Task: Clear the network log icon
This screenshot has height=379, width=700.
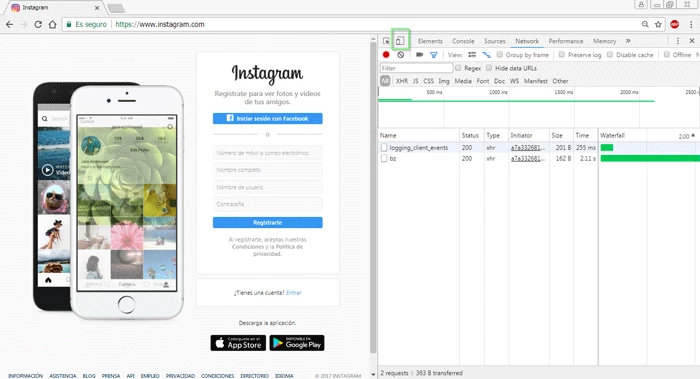Action: point(400,54)
